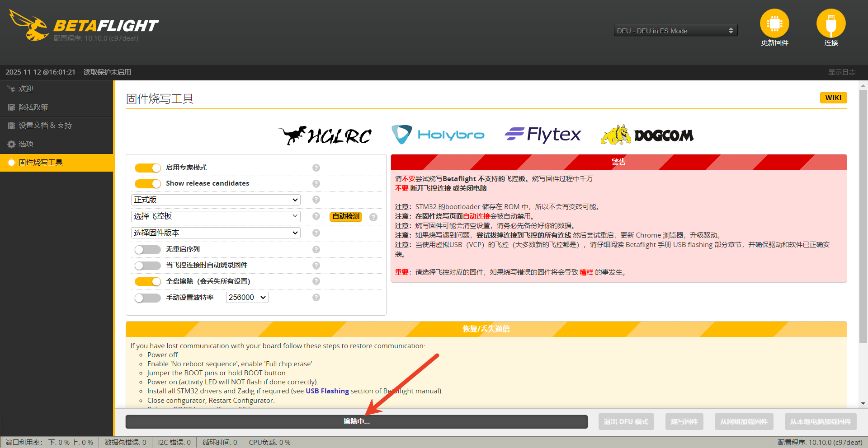The width and height of the screenshot is (868, 448).
Task: Turn off the full chip erase toggle
Action: pos(148,282)
